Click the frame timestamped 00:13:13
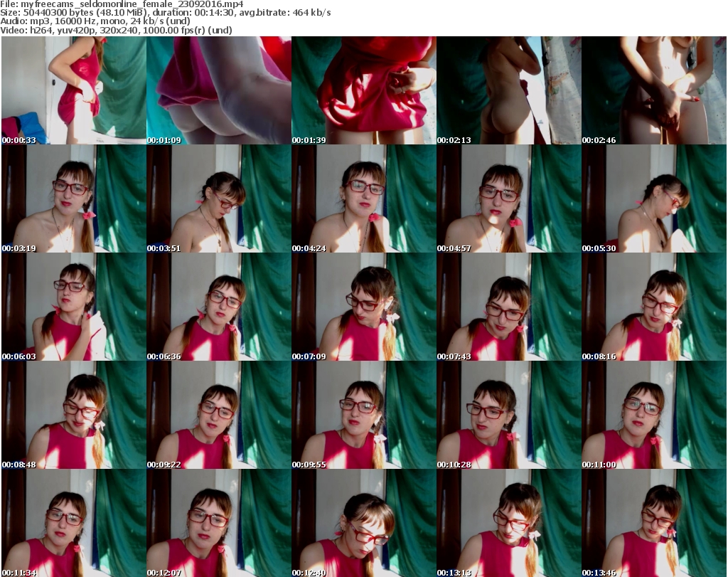The image size is (728, 577). 508,523
